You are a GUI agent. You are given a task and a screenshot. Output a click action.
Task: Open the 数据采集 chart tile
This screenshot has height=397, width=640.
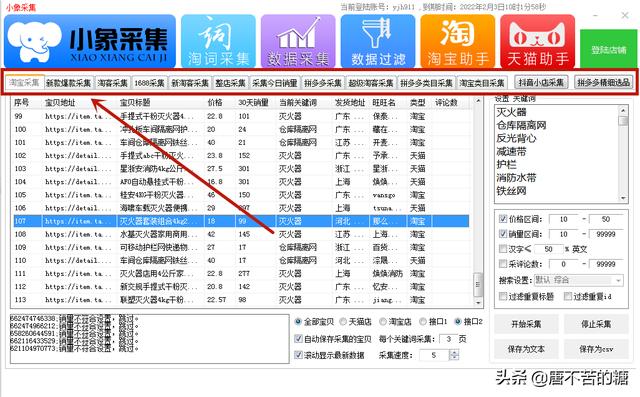tap(298, 41)
